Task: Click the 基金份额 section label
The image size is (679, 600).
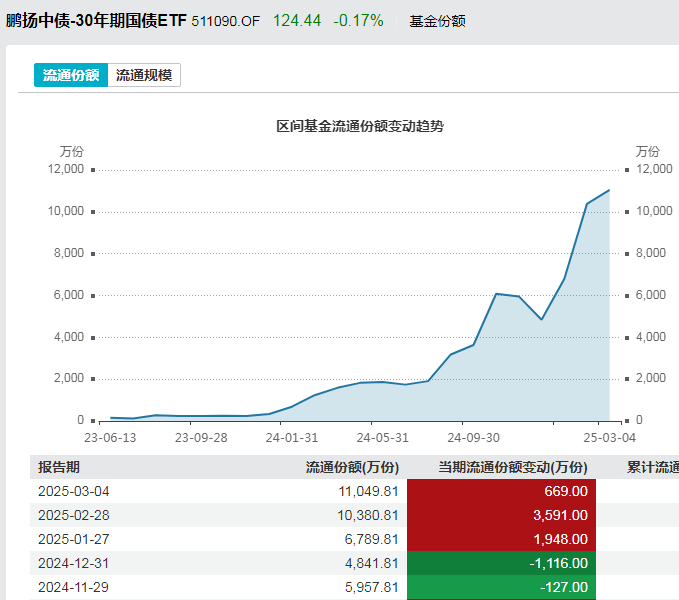Action: 437,21
